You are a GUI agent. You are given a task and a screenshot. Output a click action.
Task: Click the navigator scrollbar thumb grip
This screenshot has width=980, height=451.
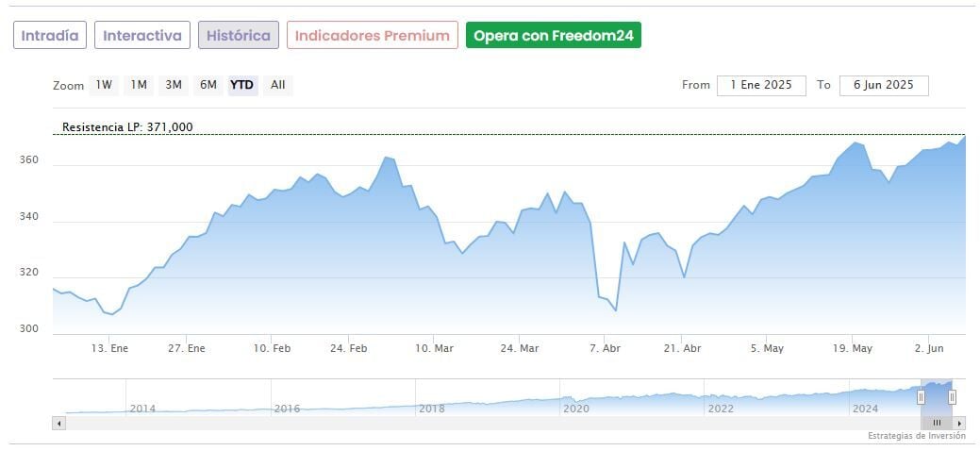937,424
